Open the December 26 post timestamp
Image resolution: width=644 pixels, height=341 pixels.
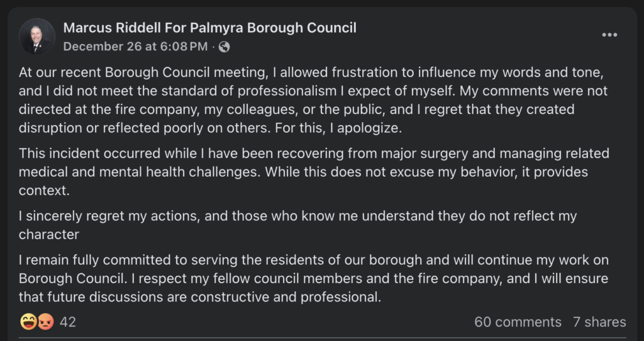point(135,47)
